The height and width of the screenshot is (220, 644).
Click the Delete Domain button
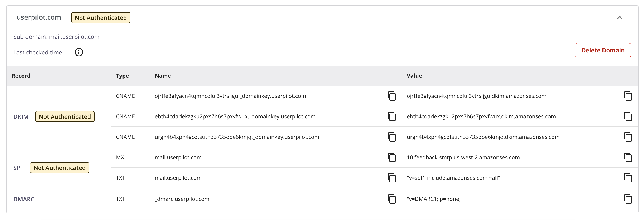click(603, 50)
